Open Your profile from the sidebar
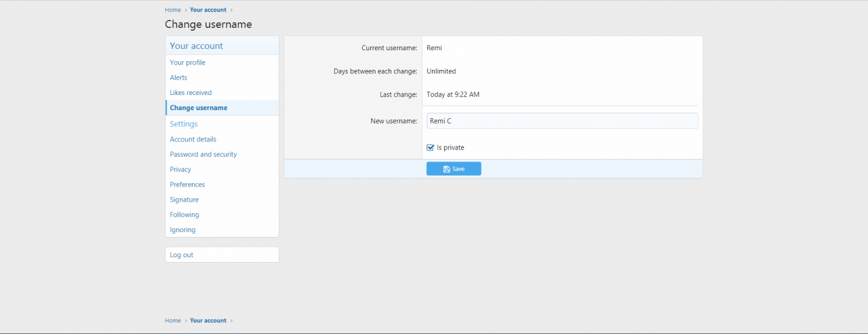Screen dimensions: 868x334 (188, 62)
